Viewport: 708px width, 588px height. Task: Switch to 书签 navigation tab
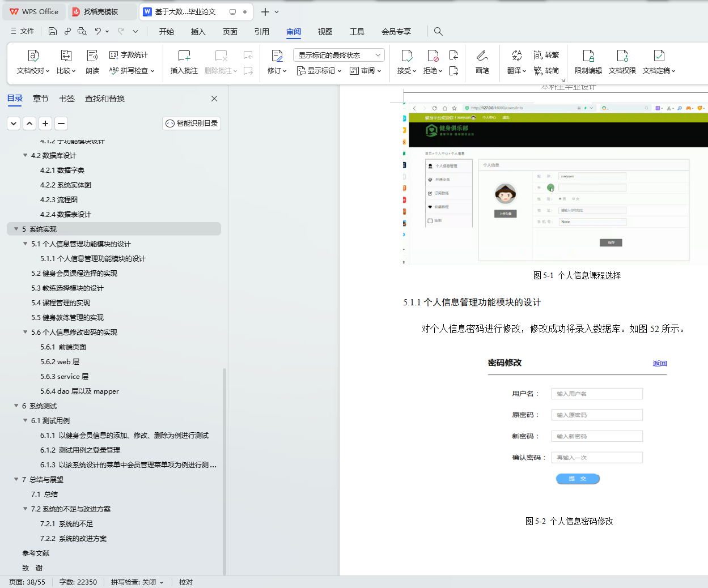[67, 99]
